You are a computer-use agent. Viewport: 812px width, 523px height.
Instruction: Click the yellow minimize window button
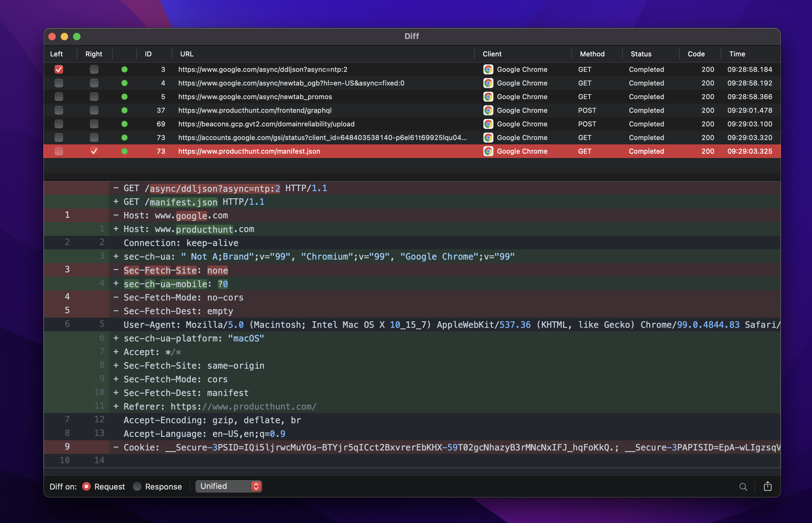click(64, 36)
